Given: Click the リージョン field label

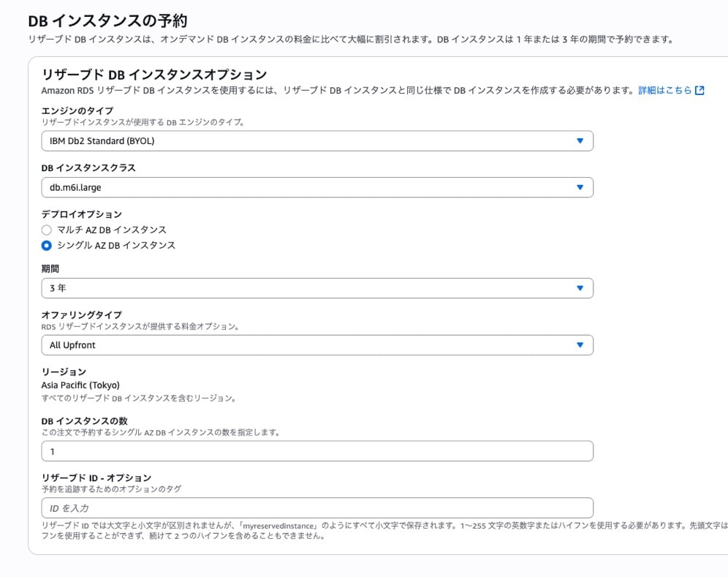Looking at the screenshot, I should pos(64,372).
